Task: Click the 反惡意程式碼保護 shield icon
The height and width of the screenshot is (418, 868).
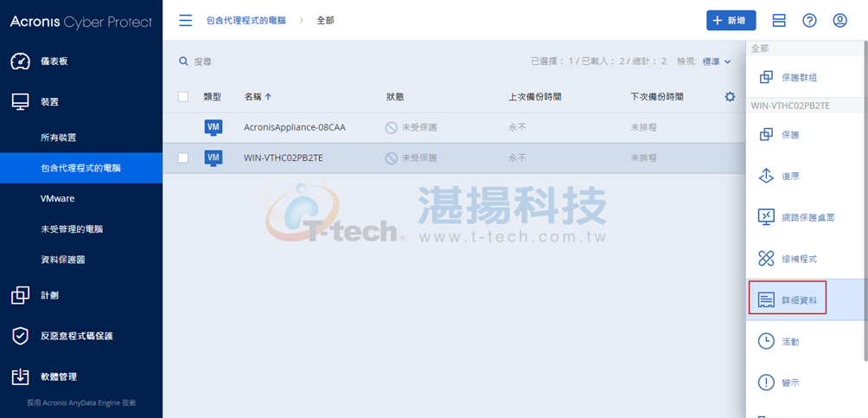Action: pos(20,336)
